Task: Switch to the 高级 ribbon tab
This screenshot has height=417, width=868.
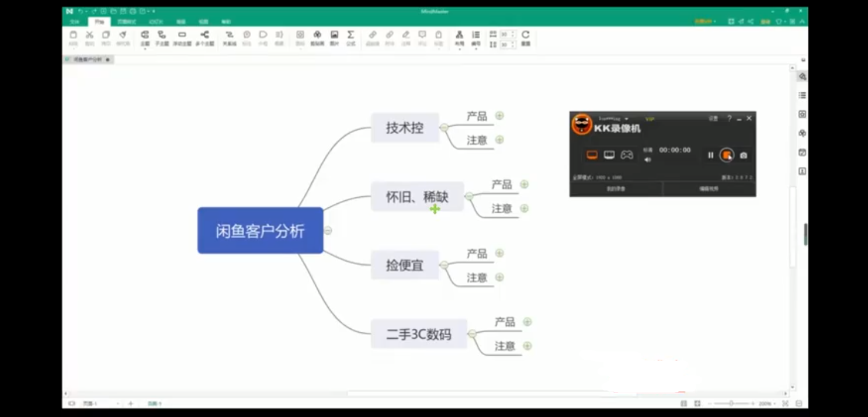Action: [181, 22]
